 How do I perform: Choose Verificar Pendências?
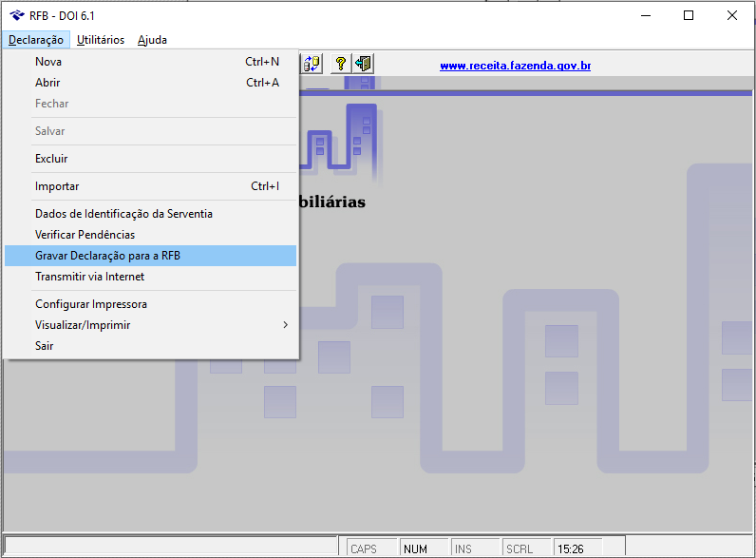[85, 235]
